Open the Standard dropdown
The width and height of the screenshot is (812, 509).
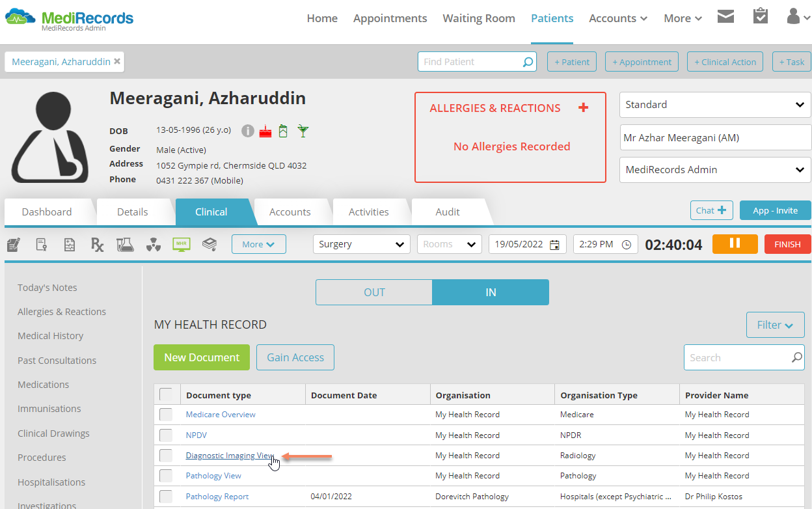(715, 105)
